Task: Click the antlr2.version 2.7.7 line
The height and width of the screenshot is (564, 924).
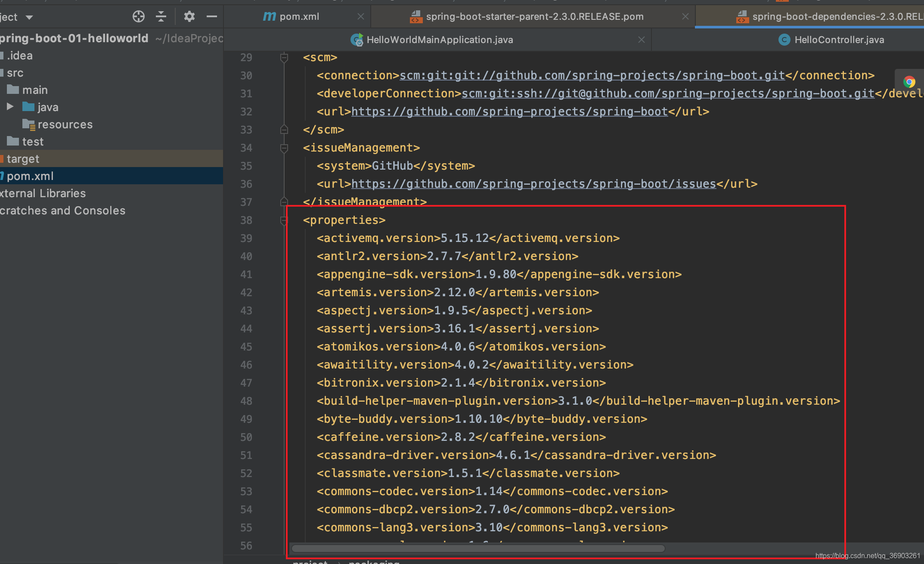Action: pyautogui.click(x=447, y=256)
